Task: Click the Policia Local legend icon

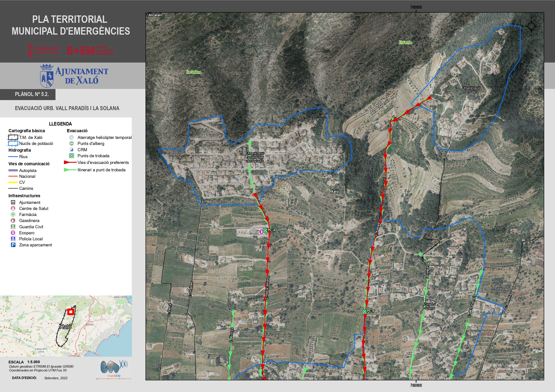Action: tap(13, 239)
